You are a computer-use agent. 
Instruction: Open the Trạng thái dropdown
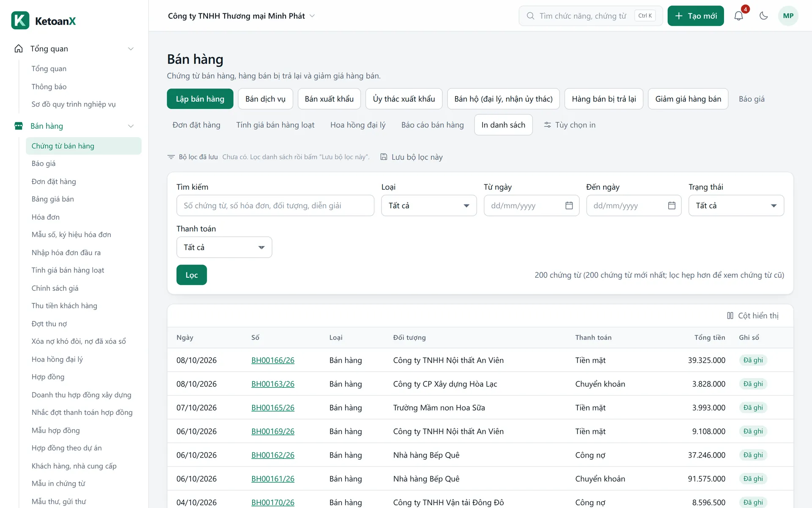click(736, 205)
